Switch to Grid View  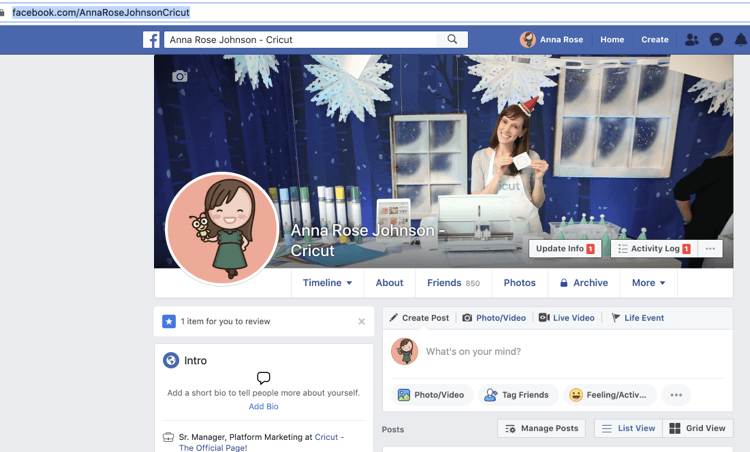click(698, 429)
